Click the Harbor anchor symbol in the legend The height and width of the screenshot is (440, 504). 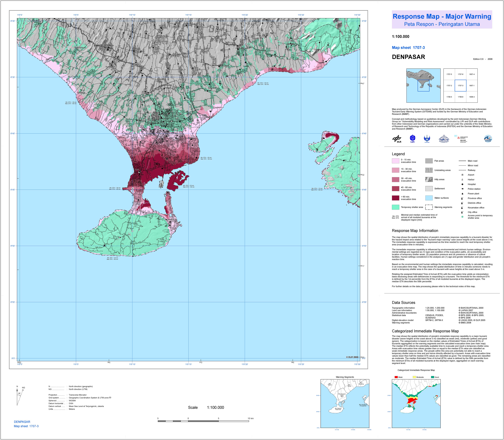coord(462,180)
